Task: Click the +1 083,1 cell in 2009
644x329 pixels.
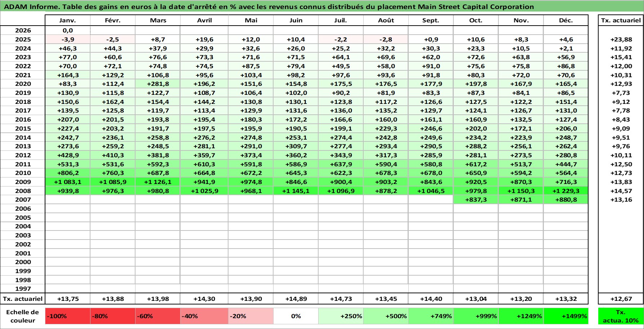Action: coord(68,182)
